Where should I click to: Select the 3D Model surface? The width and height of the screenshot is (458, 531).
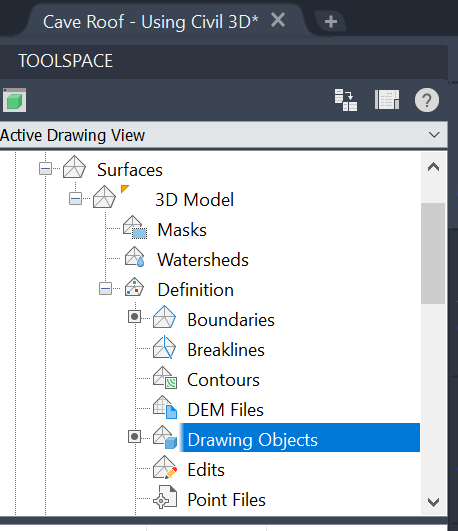(194, 199)
